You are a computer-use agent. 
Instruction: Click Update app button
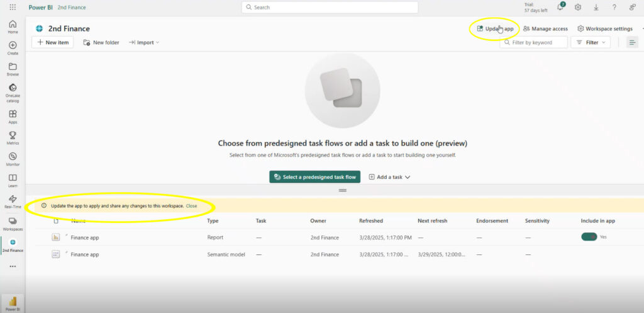coord(495,29)
